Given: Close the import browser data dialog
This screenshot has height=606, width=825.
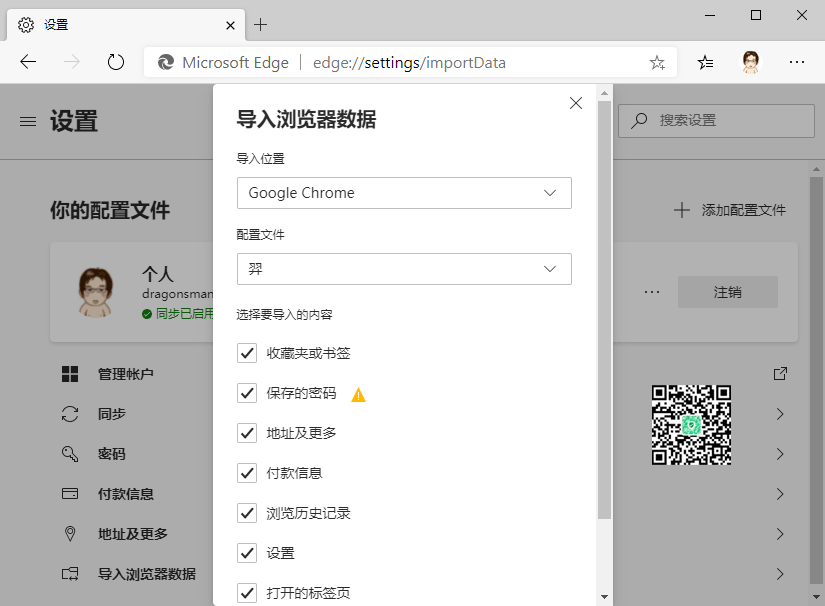Looking at the screenshot, I should tap(576, 103).
